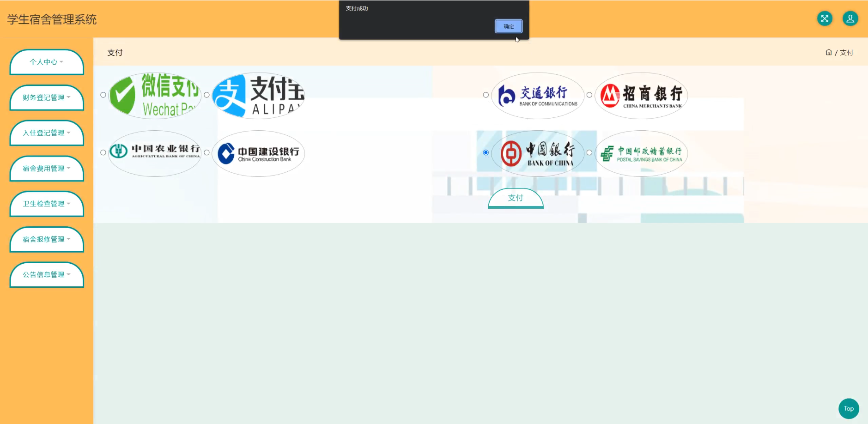Click the 支付 breadcrumb text
This screenshot has width=868, height=424.
coord(846,53)
